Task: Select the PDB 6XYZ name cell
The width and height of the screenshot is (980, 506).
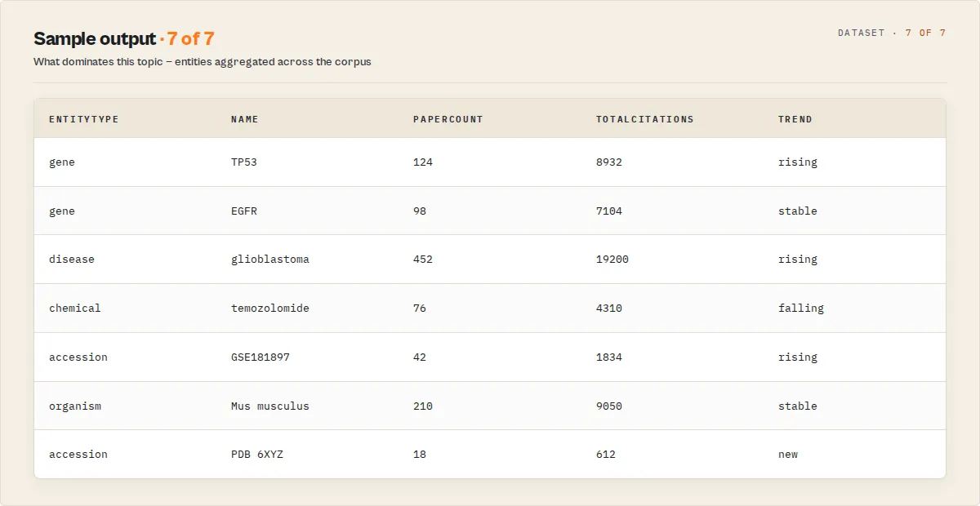Action: (257, 455)
